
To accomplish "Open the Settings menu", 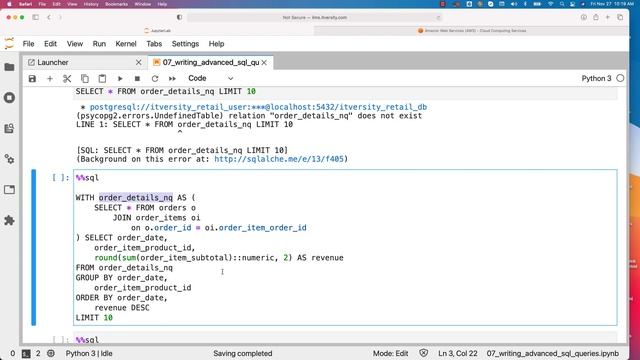I will point(185,44).
